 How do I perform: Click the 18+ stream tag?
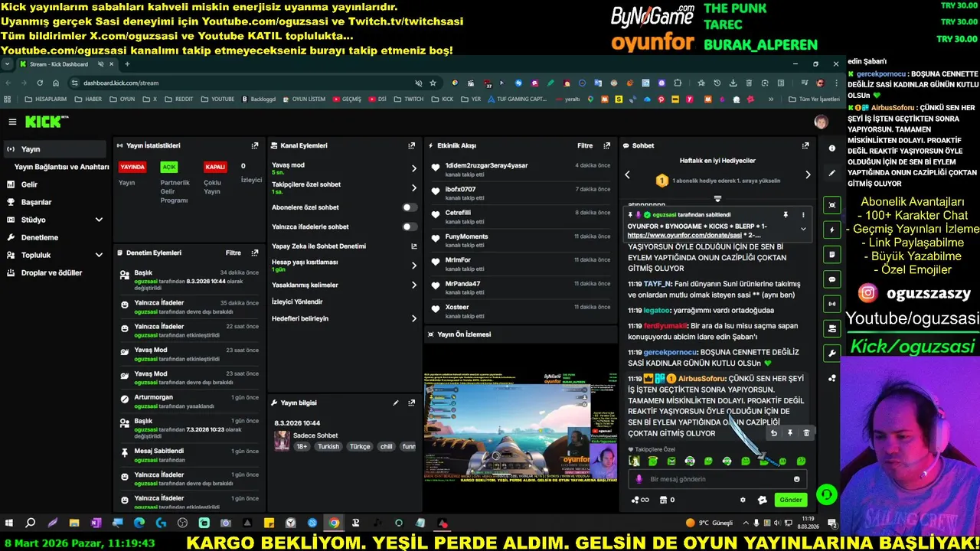302,446
